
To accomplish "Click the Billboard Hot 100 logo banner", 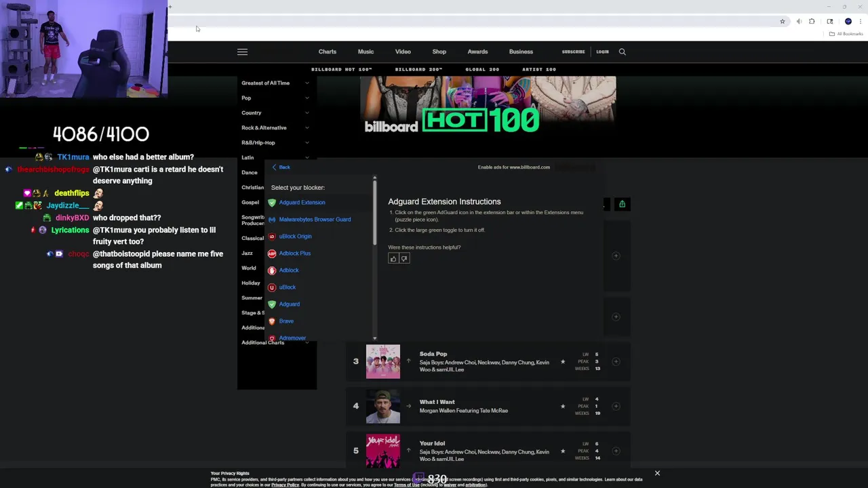I will (x=452, y=120).
